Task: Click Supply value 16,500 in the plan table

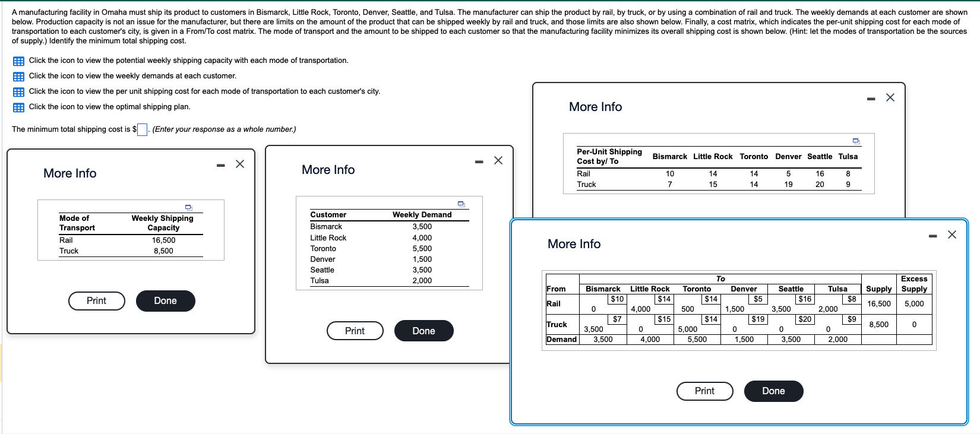Action: (x=879, y=304)
